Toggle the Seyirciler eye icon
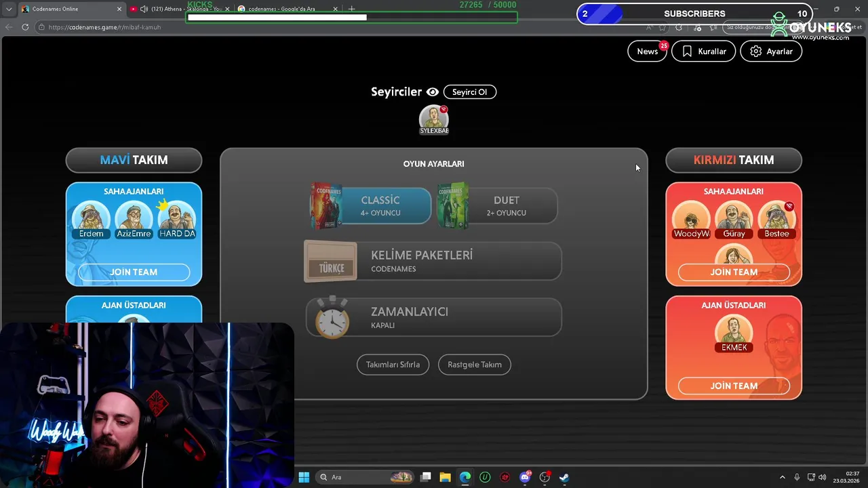Screen dimensions: 868x488 pos(432,92)
